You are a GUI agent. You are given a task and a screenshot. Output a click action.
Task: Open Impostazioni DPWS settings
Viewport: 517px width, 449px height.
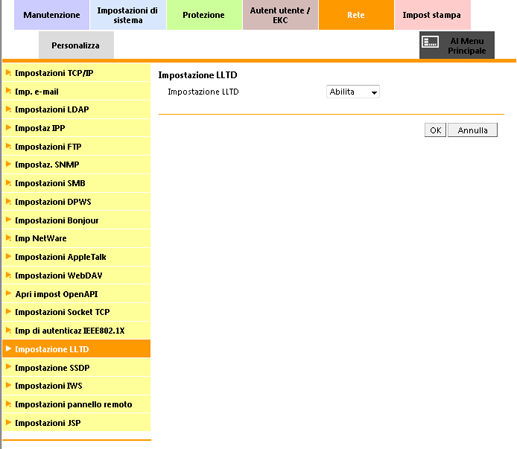(76, 202)
